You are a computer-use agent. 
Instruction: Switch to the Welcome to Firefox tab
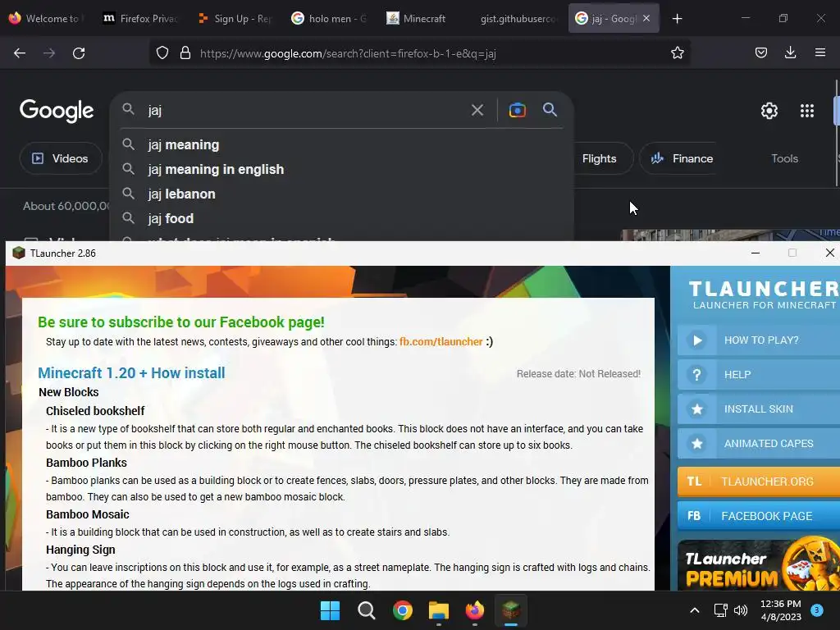[x=47, y=19]
